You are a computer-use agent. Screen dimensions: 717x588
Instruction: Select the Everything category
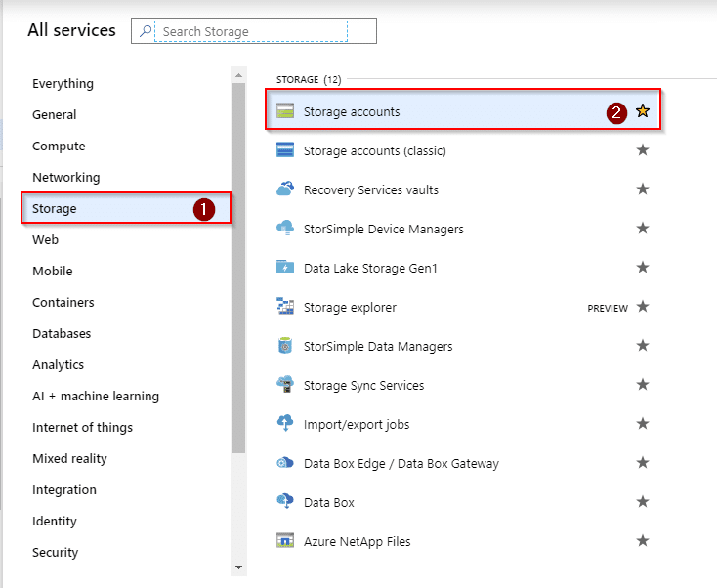[x=63, y=84]
